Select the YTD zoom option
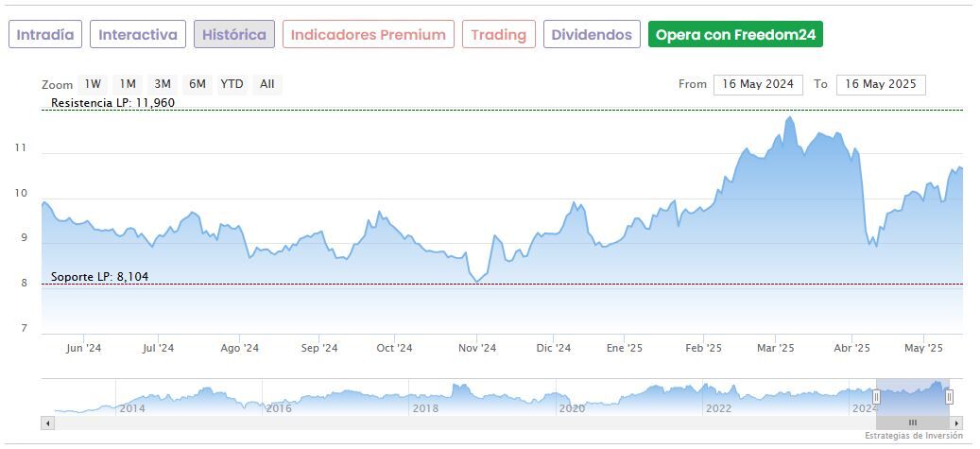The image size is (980, 449). (x=232, y=84)
